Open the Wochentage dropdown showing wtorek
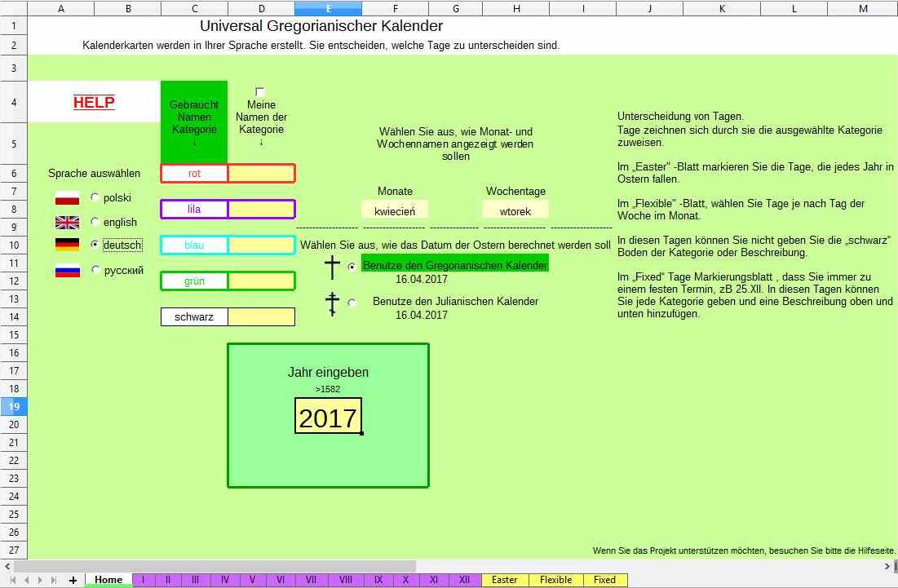The height and width of the screenshot is (588, 898). pos(515,210)
